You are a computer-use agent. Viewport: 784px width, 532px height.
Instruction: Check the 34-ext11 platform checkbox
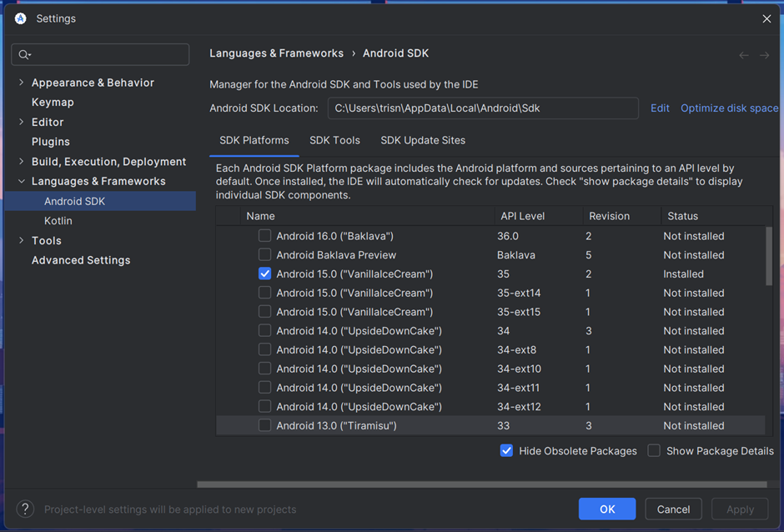(x=264, y=388)
